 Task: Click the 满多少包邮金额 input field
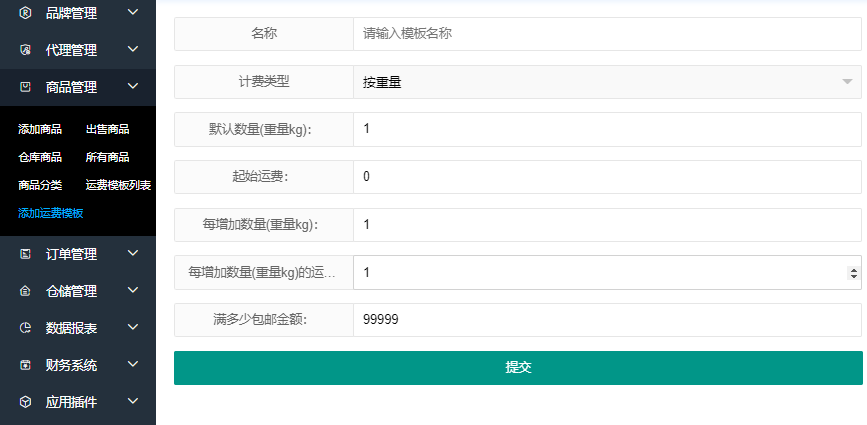[607, 320]
